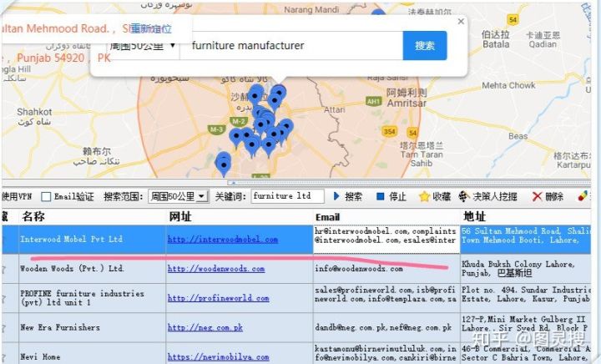Image resolution: width=601 pixels, height=364 pixels.
Task: Sort by the 地址 column header
Action: tap(526, 216)
